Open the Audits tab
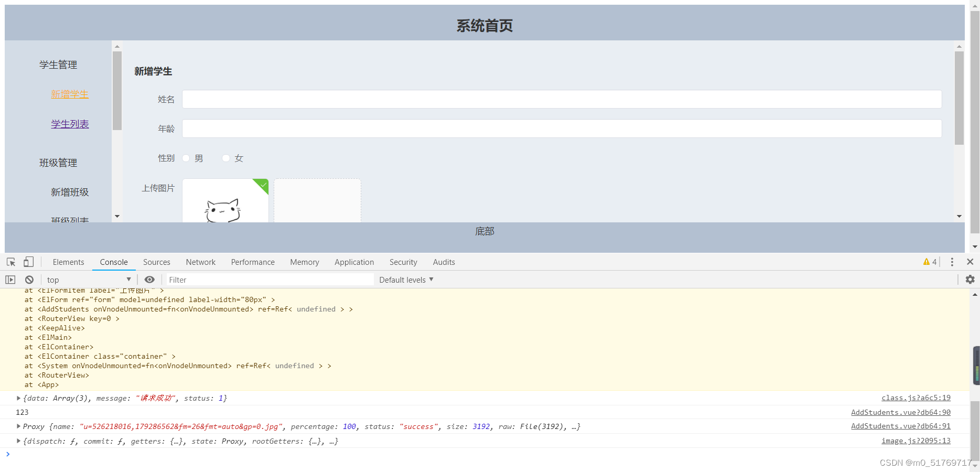 [x=444, y=262]
